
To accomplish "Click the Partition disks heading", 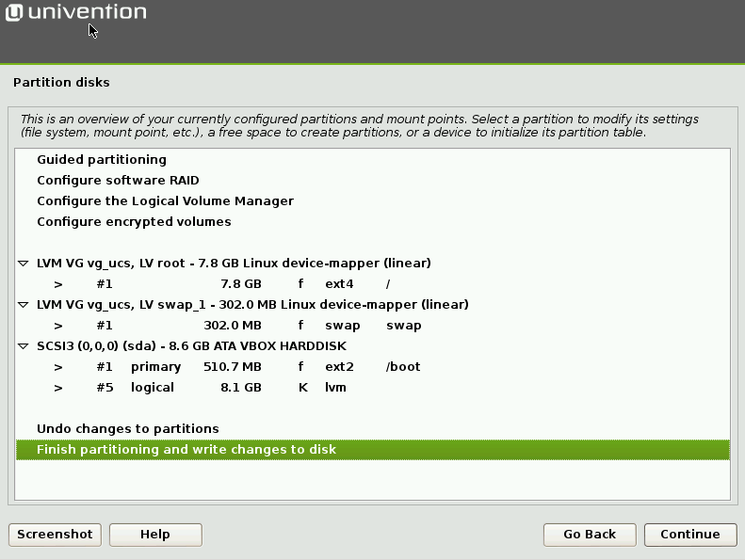I will click(x=61, y=83).
